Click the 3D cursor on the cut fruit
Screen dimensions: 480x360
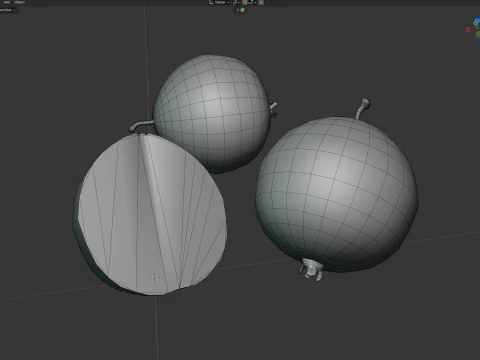154,277
